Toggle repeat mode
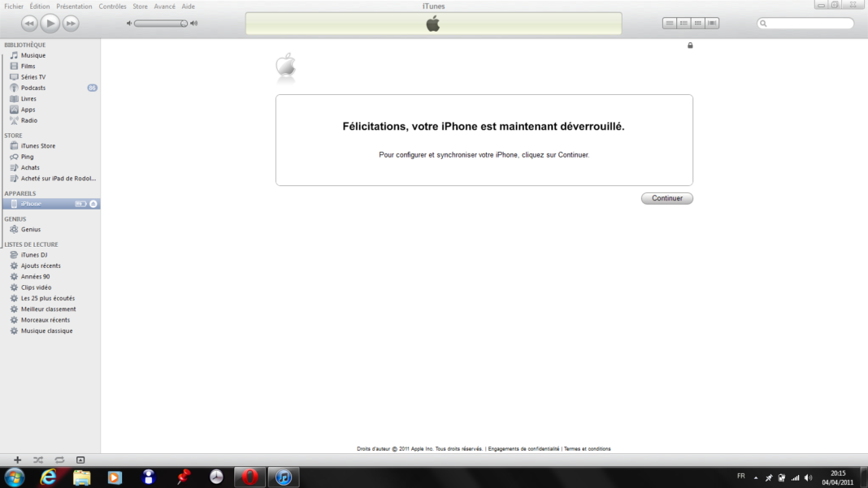Viewport: 868px width, 488px height. click(x=59, y=460)
